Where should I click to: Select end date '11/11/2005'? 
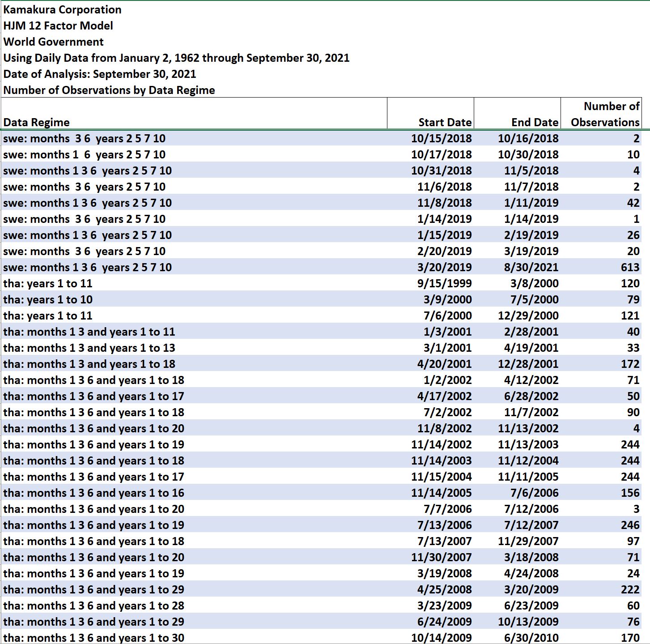coord(528,477)
